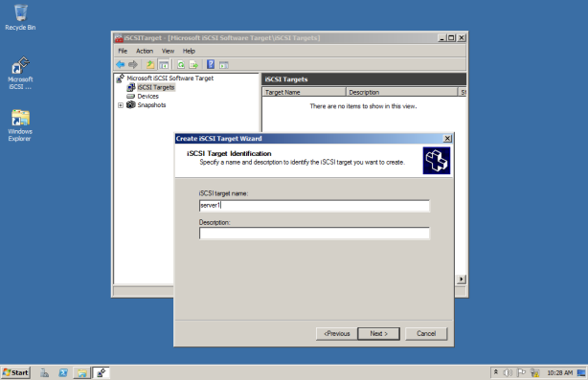Click the Description column header
The height and width of the screenshot is (380, 588).
click(401, 92)
